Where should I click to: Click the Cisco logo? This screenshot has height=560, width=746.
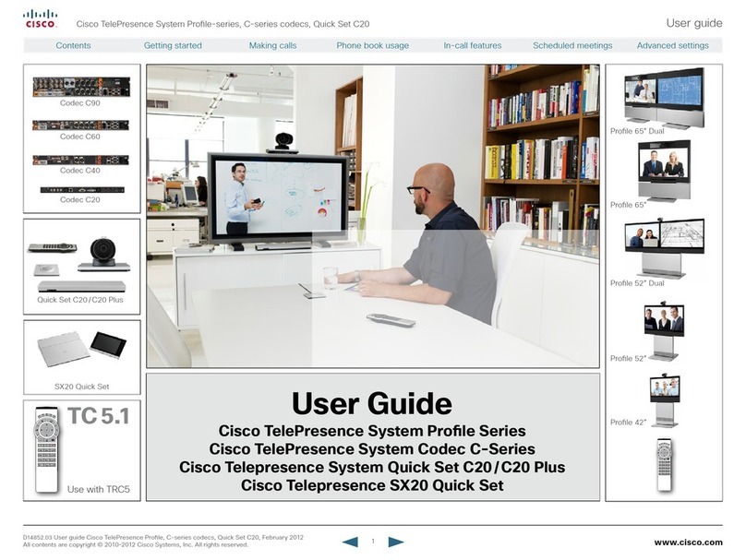click(x=41, y=19)
